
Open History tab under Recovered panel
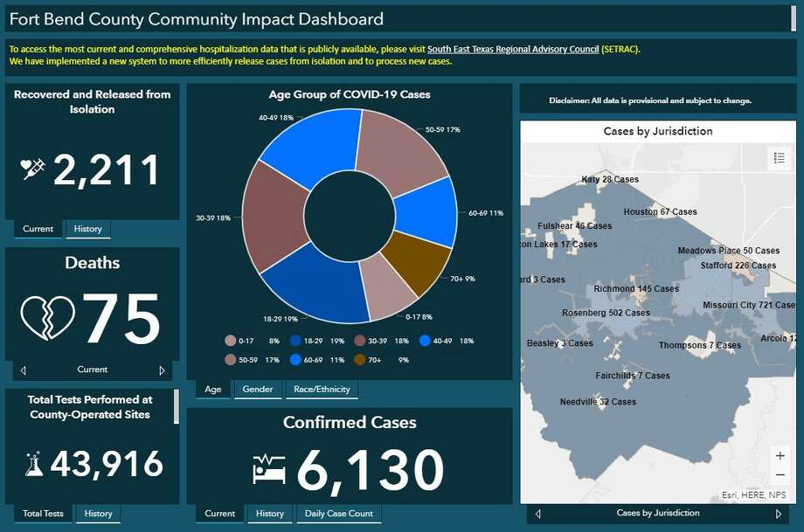pyautogui.click(x=87, y=229)
